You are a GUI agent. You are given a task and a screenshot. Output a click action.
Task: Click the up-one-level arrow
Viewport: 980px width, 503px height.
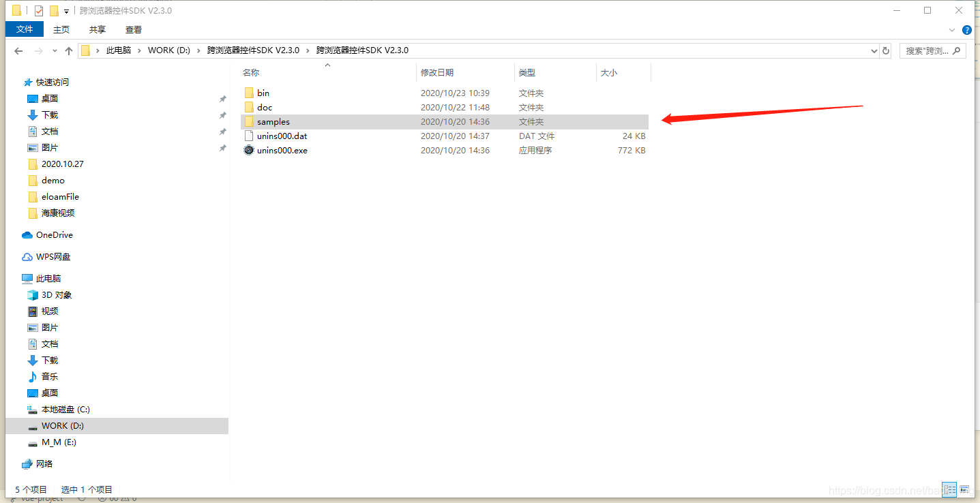[69, 51]
